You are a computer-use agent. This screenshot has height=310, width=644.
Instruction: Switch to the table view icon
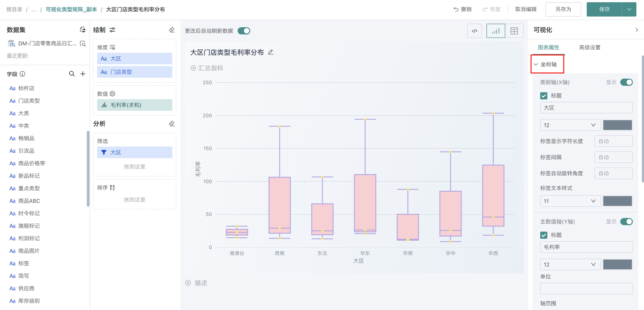(514, 31)
